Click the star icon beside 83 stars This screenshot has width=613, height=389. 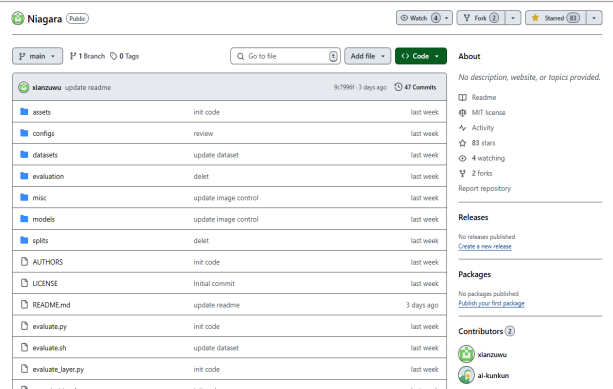(x=462, y=143)
